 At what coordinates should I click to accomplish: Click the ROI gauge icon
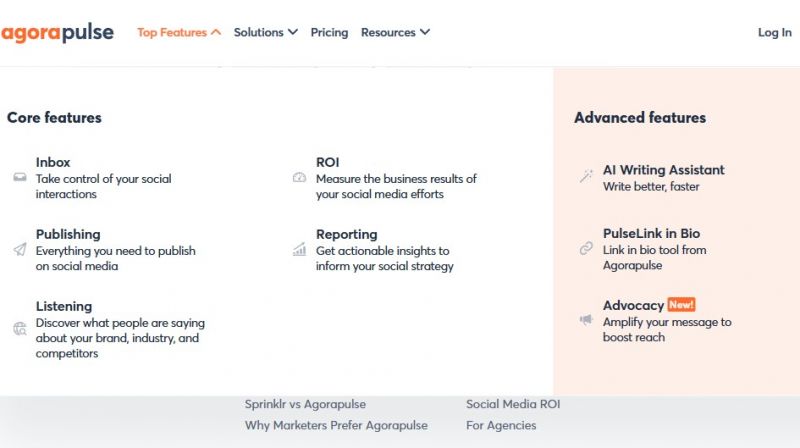299,178
